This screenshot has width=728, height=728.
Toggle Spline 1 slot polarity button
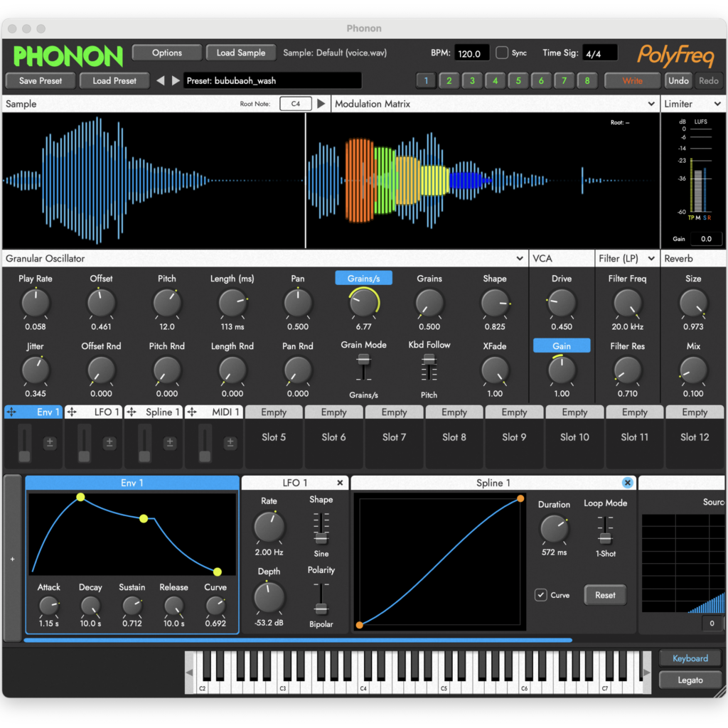(x=170, y=443)
